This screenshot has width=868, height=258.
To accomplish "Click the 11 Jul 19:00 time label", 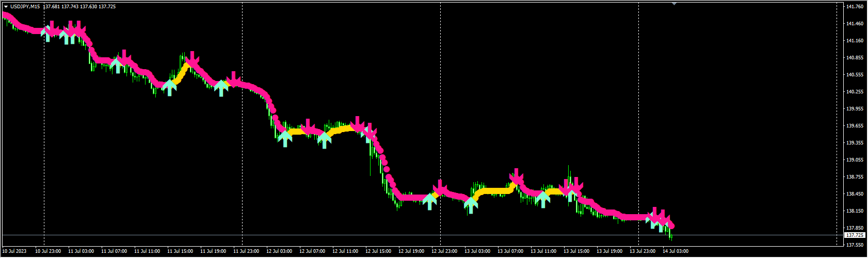I will pyautogui.click(x=213, y=251).
